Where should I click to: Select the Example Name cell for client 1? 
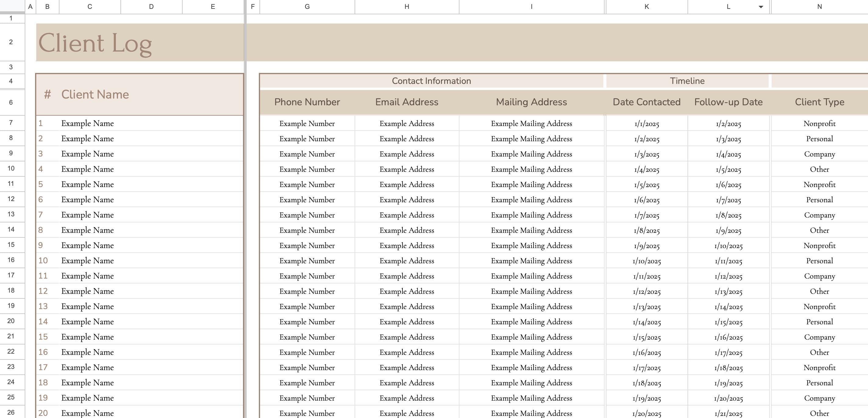pyautogui.click(x=151, y=123)
